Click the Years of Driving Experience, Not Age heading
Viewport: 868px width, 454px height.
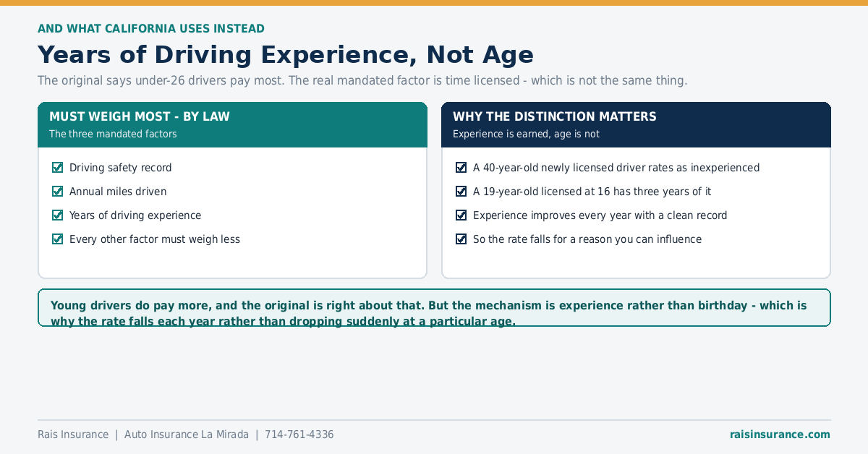(x=286, y=55)
